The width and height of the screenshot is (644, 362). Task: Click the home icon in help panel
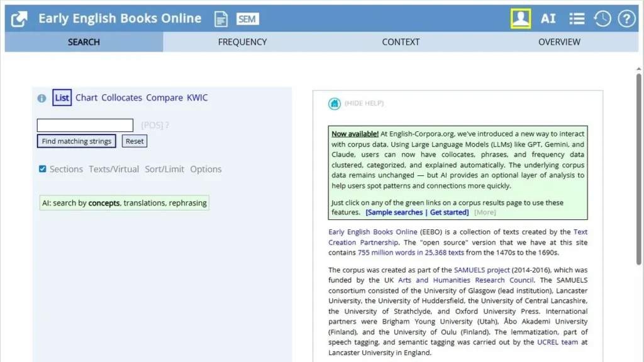(x=335, y=104)
